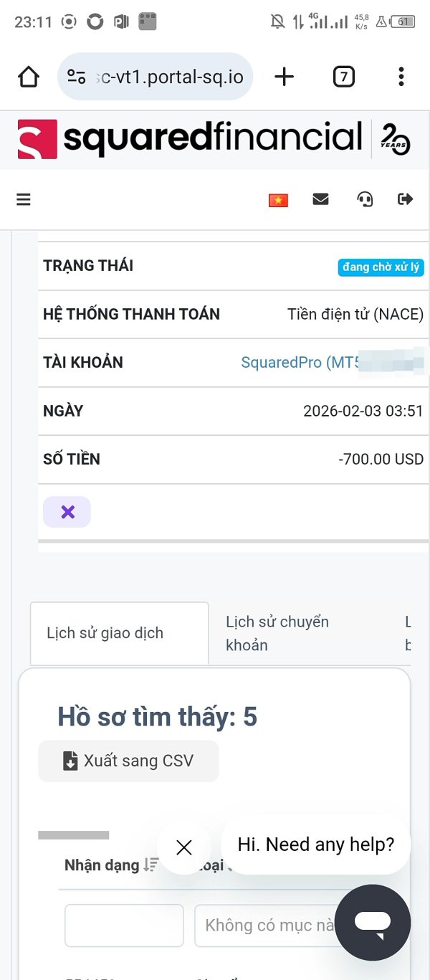Open the envelope messages icon
Image resolution: width=430 pixels, height=980 pixels.
(x=321, y=199)
